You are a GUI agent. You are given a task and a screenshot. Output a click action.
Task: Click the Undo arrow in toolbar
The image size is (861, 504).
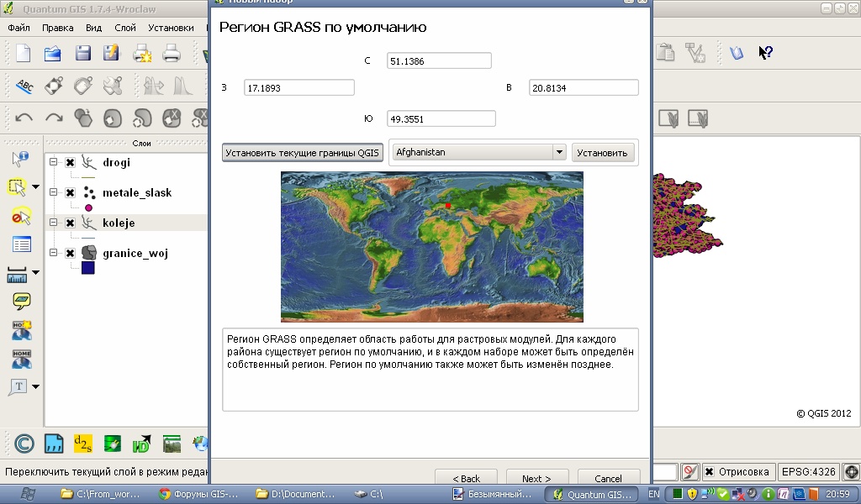tap(24, 118)
